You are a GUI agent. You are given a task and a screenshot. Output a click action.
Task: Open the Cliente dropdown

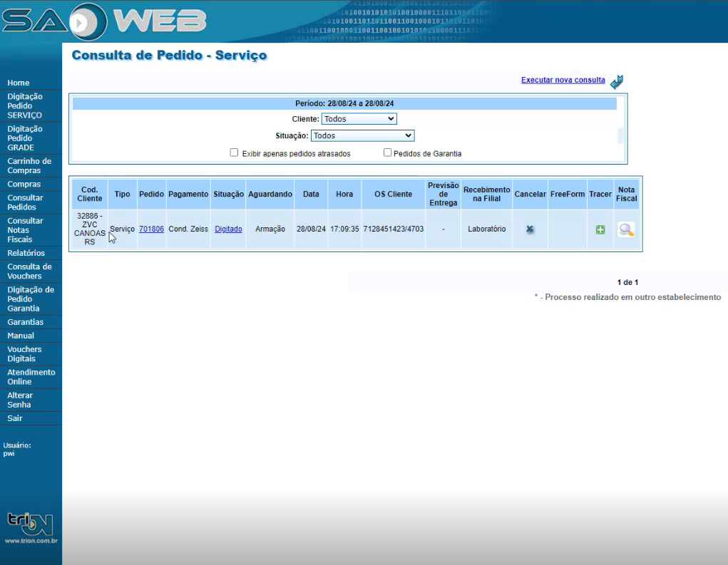click(359, 119)
